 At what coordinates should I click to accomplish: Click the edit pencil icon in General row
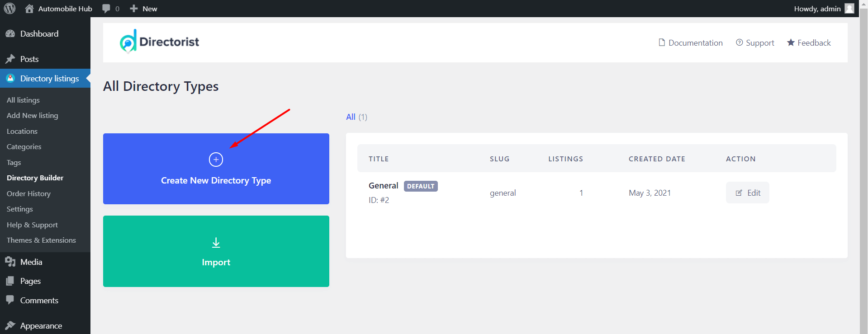tap(739, 193)
